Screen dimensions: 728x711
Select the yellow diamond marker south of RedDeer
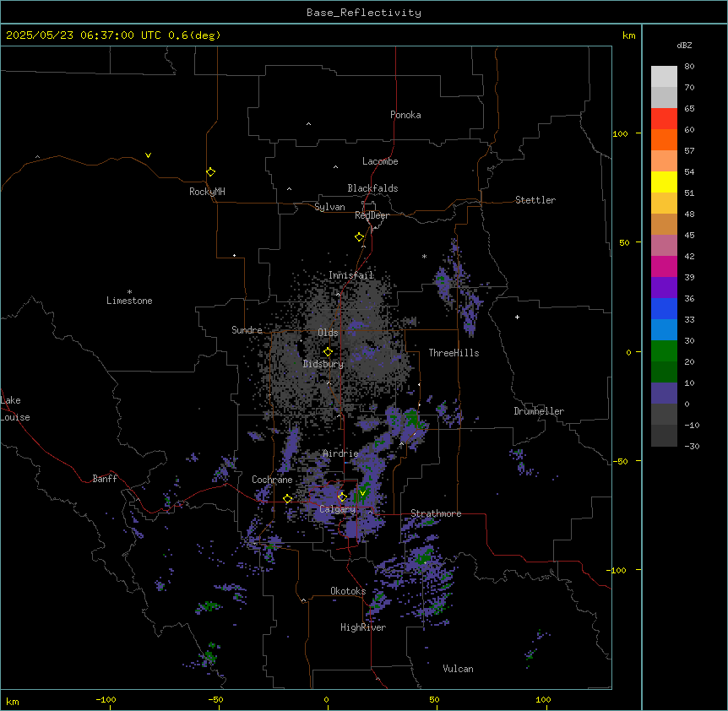pyautogui.click(x=359, y=237)
